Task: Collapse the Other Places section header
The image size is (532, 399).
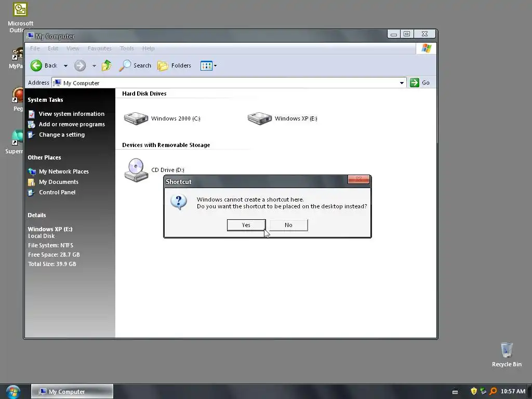Action: pos(45,157)
